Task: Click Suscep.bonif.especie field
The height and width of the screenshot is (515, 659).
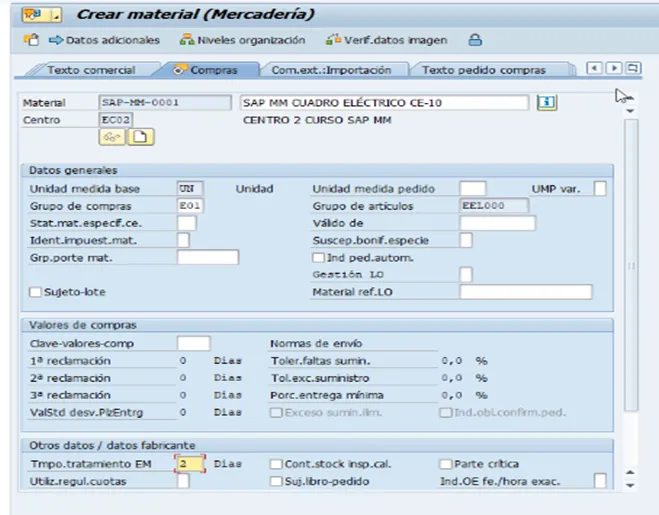Action: 466,240
